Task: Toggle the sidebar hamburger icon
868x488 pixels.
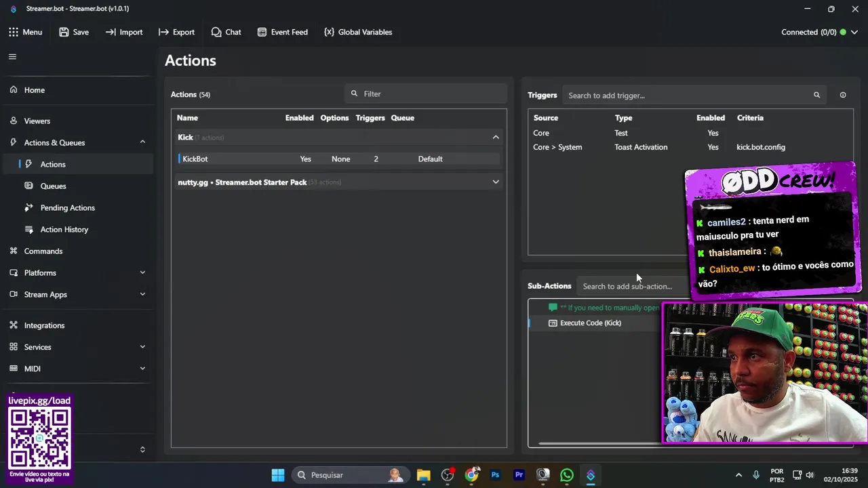Action: 12,57
